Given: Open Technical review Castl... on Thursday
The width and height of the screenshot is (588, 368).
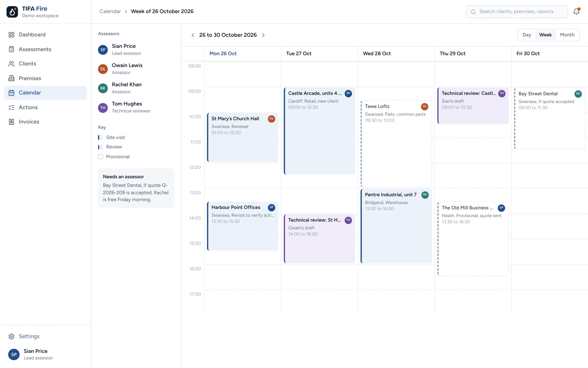Looking at the screenshot, I should point(473,106).
